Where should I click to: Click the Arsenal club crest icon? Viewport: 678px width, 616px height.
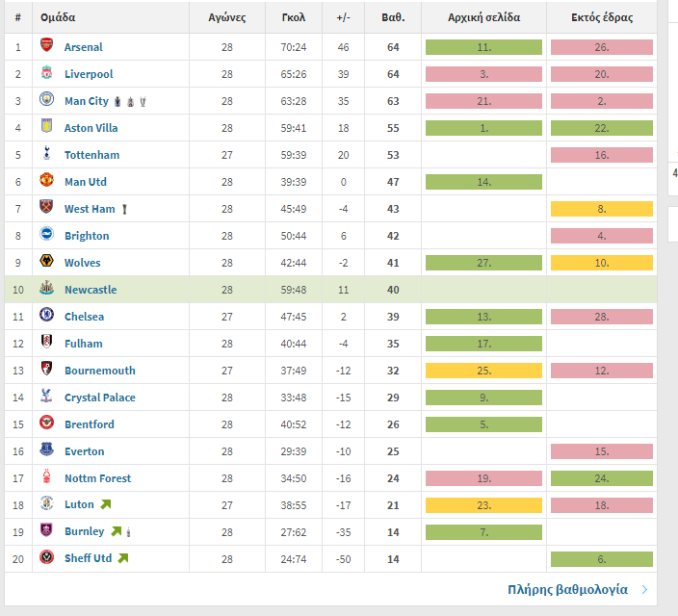coord(46,46)
